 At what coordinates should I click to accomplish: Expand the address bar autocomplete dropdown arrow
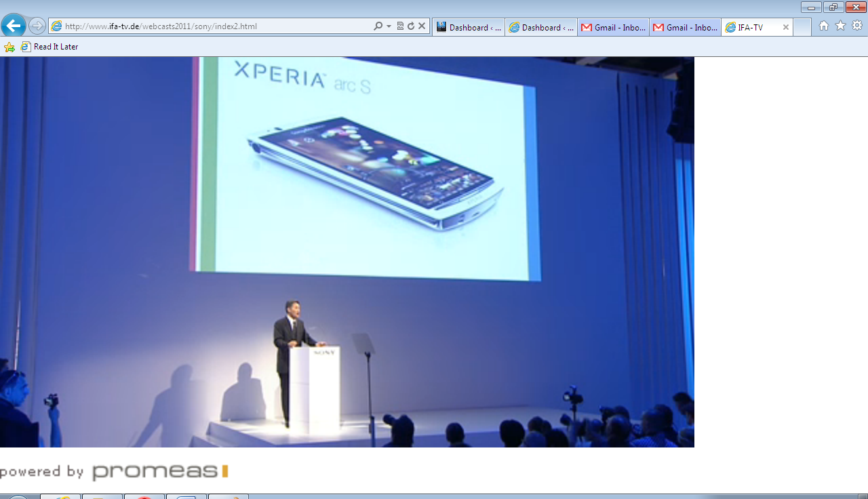(389, 26)
